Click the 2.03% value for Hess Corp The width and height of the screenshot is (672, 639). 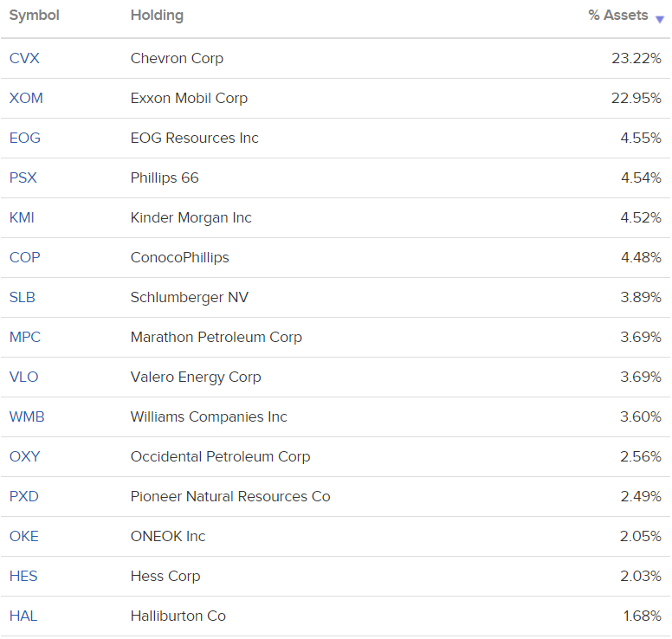[641, 577]
